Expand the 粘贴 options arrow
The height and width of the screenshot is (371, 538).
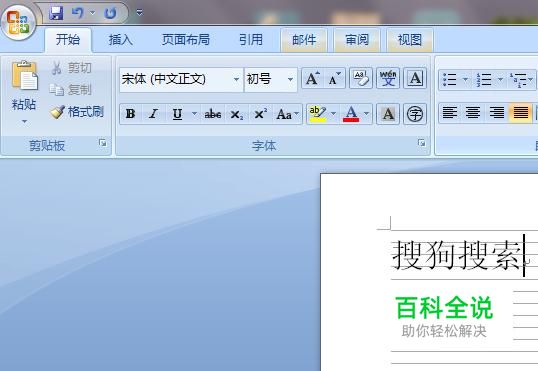click(x=24, y=121)
